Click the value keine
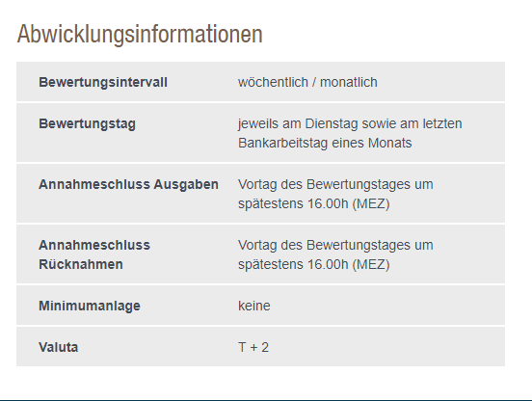Image resolution: width=532 pixels, height=401 pixels. pos(254,306)
